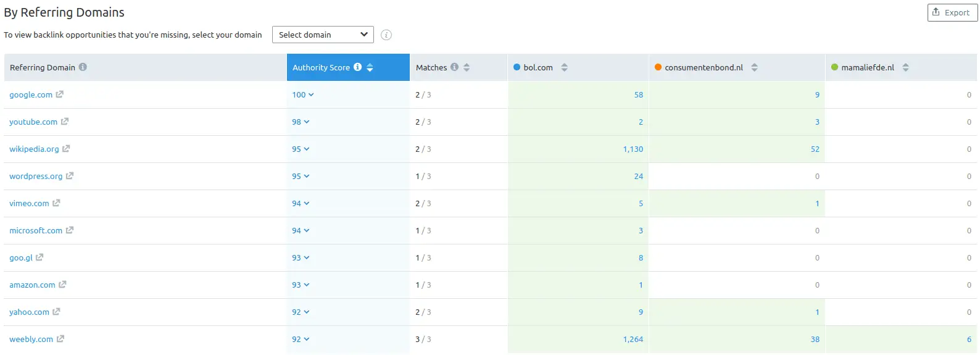This screenshot has width=980, height=355.
Task: Open external link icon next to amazon.com
Action: pos(62,285)
